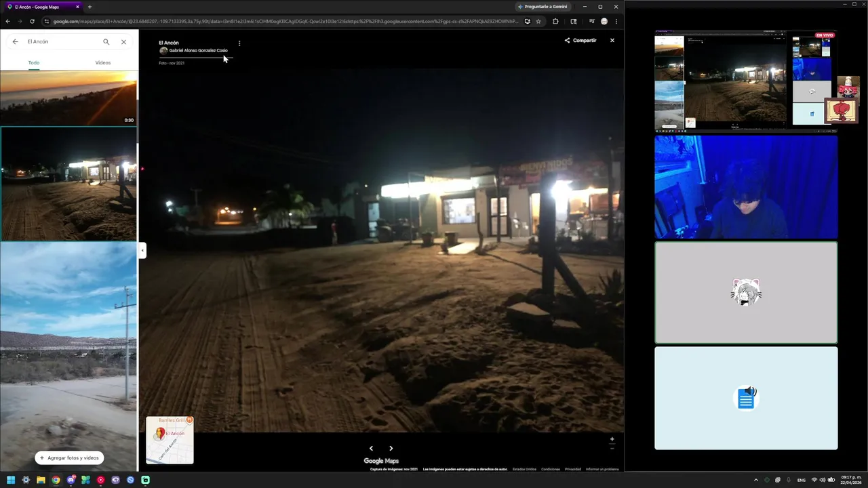
Task: Click the install app icon in the address bar
Action: (527, 21)
